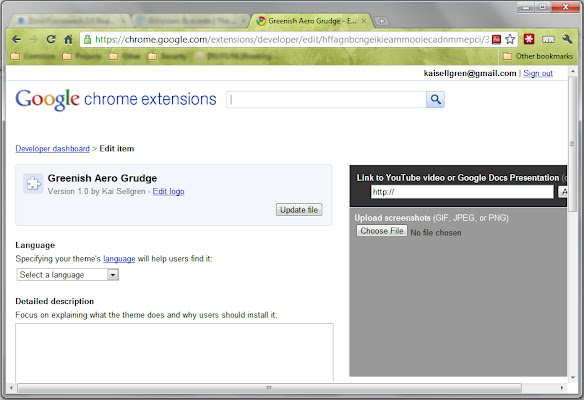Viewport: 584px width, 400px height.
Task: Click the horizontal scrollbar thumb
Action: (x=269, y=388)
